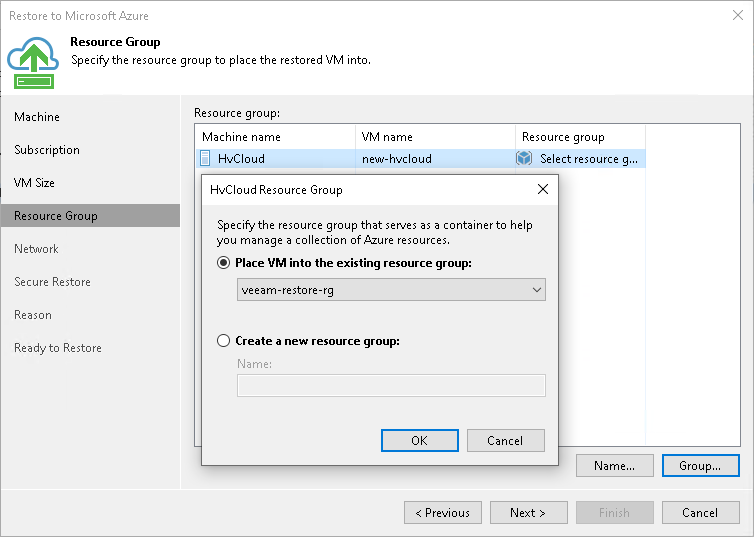Click the Next > wizard button
Screen dimensions: 754x537
[528, 513]
